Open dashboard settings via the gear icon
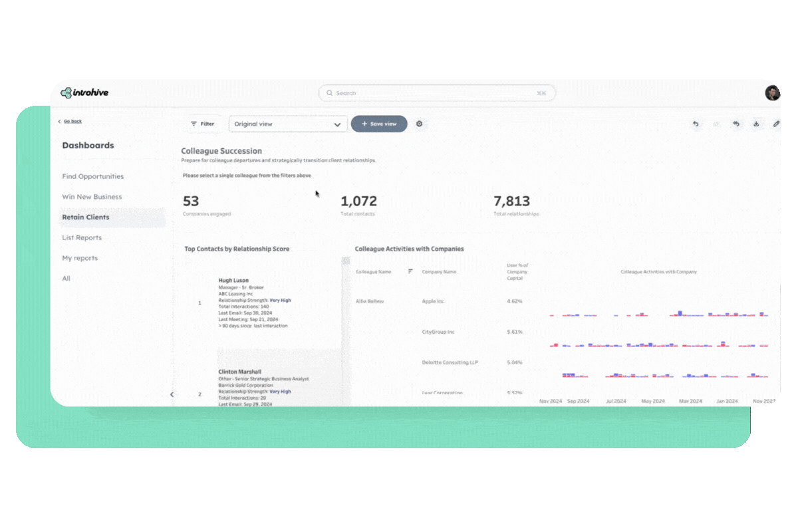Image resolution: width=798 pixels, height=532 pixels. click(x=419, y=124)
